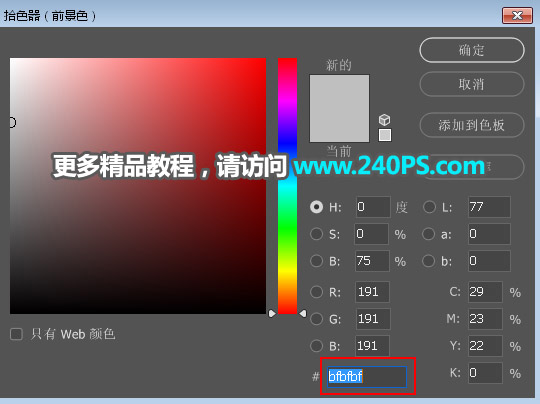Enable the Only Web Colors checkbox
The height and width of the screenshot is (404, 540).
pos(16,334)
